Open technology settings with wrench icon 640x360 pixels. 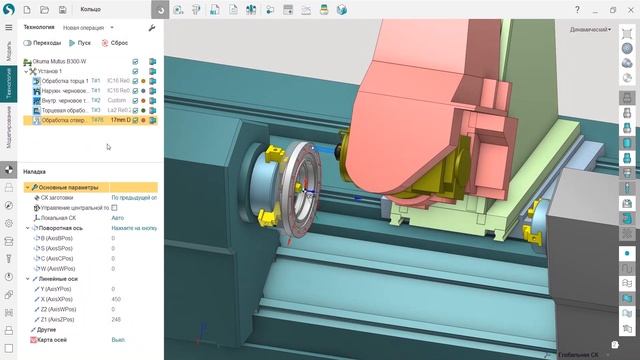pos(152,28)
